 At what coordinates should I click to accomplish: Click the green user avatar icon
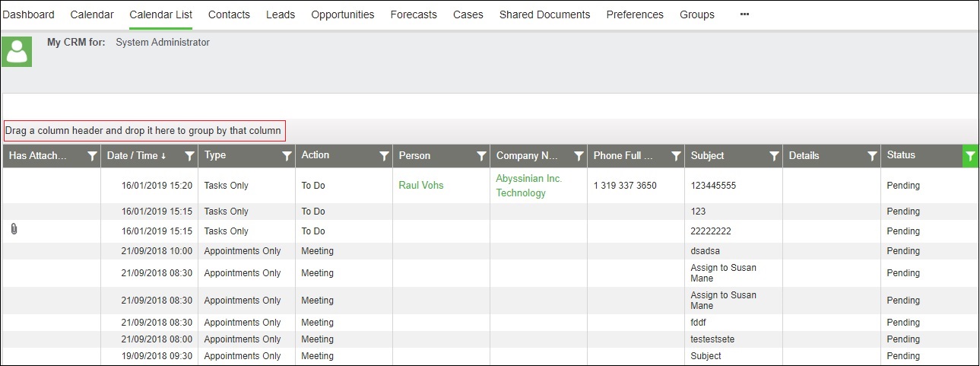click(17, 51)
